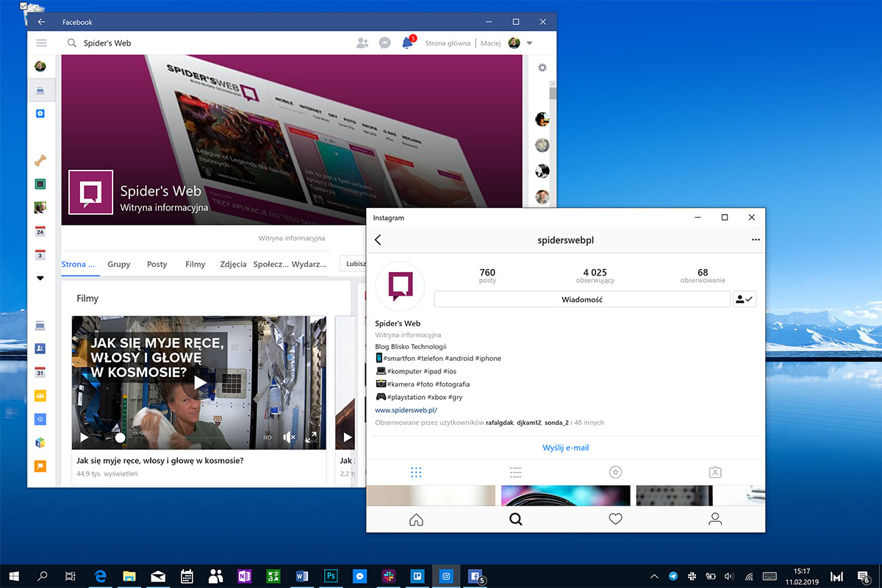Image resolution: width=882 pixels, height=588 pixels.
Task: Open the Grupy tab on Facebook page
Action: 118,264
